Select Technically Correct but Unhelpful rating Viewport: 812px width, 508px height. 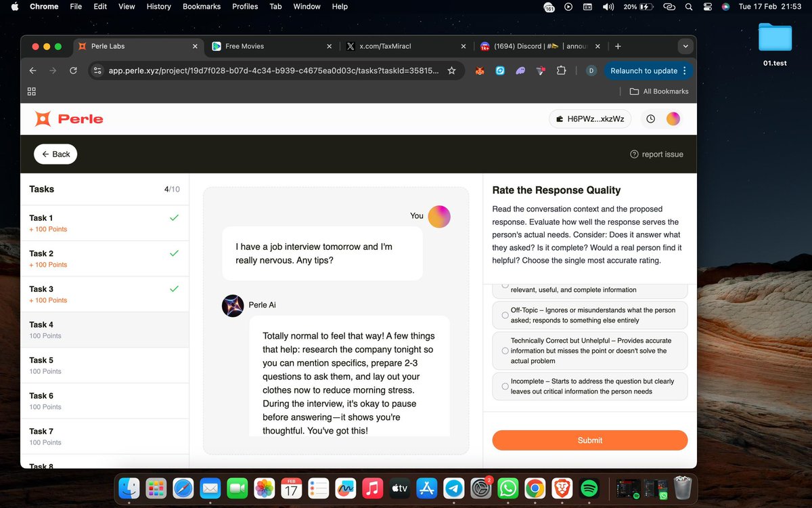click(589, 351)
